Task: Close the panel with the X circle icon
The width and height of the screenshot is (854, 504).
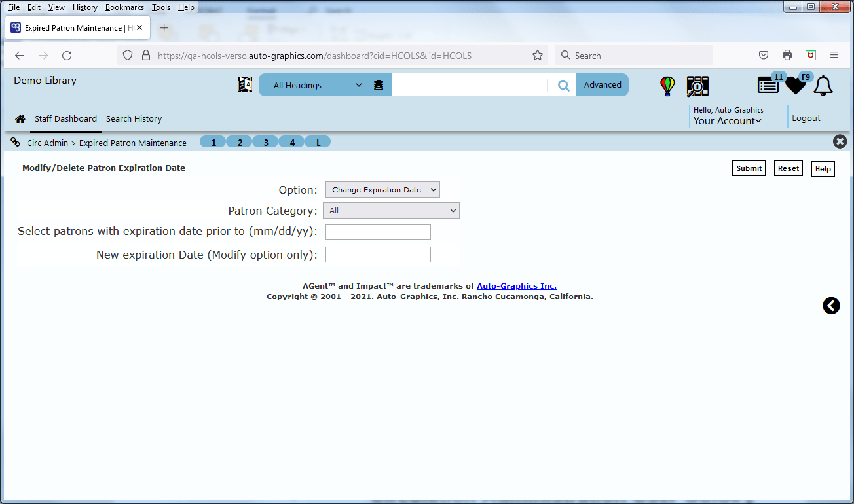Action: pos(840,141)
